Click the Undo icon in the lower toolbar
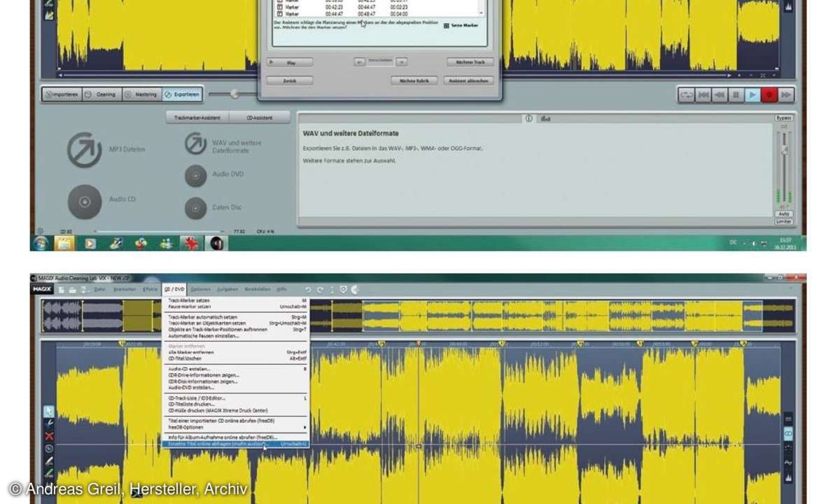Viewport: 840px width, 504px height. click(x=308, y=288)
